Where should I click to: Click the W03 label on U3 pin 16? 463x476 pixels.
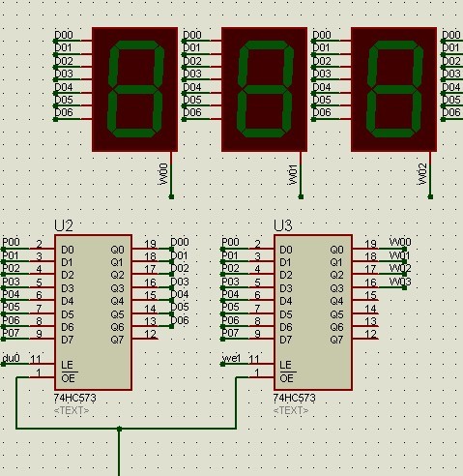(400, 282)
